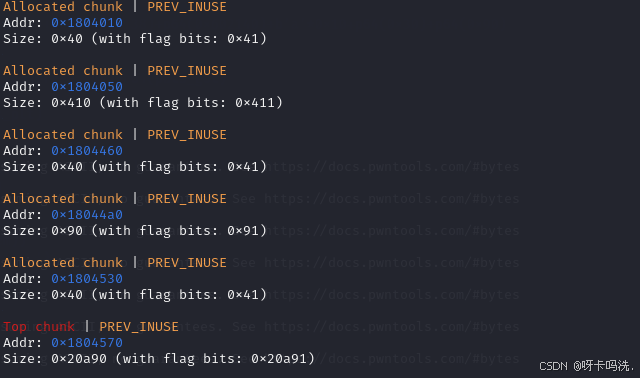The image size is (640, 378).
Task: Click the size line showing 0x91 flag bits
Action: tap(135, 231)
